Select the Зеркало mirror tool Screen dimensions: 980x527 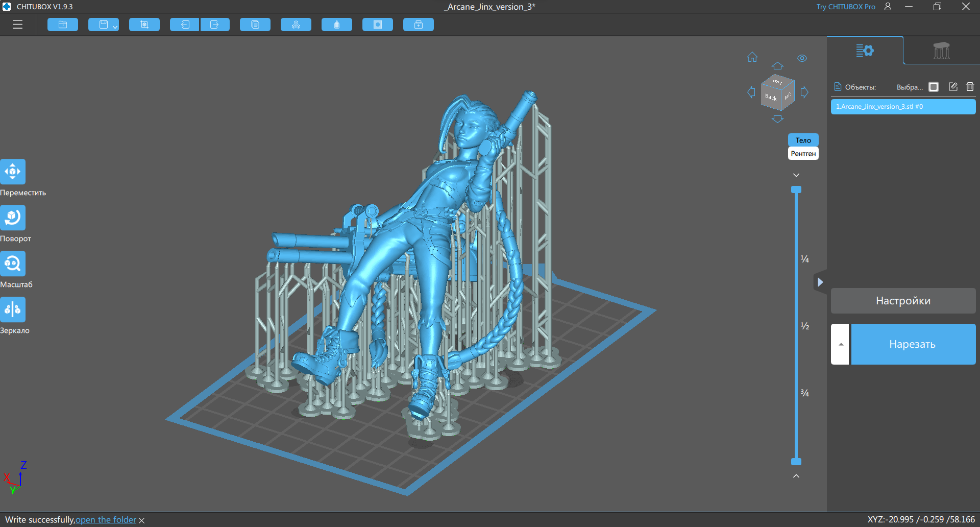(13, 309)
